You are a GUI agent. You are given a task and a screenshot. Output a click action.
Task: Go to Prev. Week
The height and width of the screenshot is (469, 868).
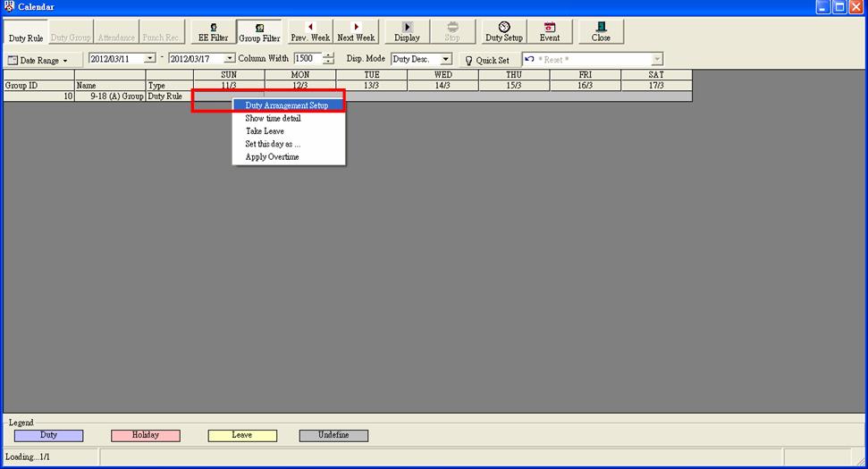pyautogui.click(x=310, y=32)
